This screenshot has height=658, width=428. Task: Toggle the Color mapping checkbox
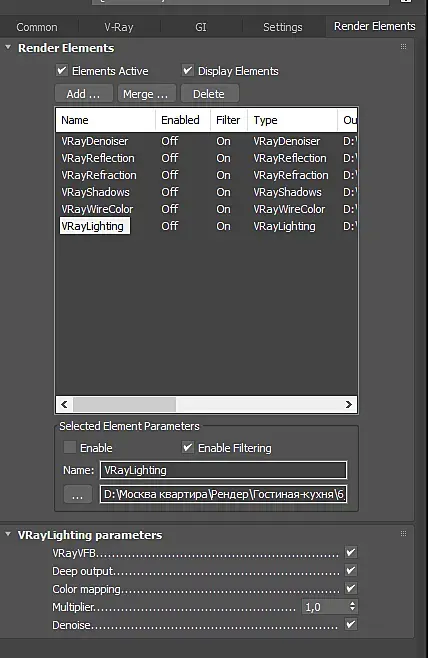tap(351, 588)
